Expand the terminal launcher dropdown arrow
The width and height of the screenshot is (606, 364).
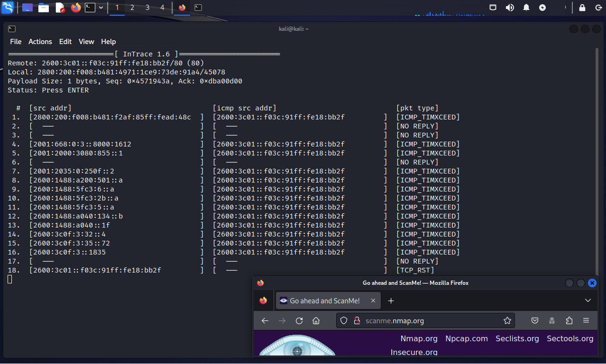point(101,8)
